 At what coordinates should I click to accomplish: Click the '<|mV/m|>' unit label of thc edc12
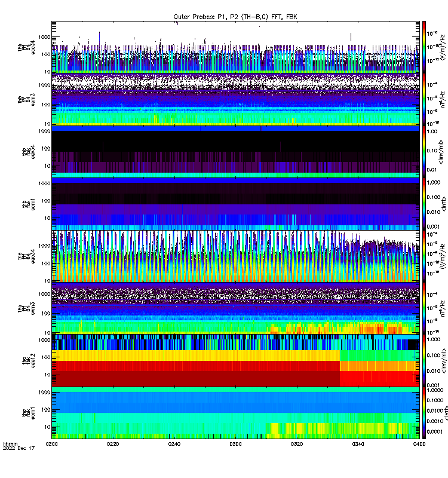coord(444,361)
